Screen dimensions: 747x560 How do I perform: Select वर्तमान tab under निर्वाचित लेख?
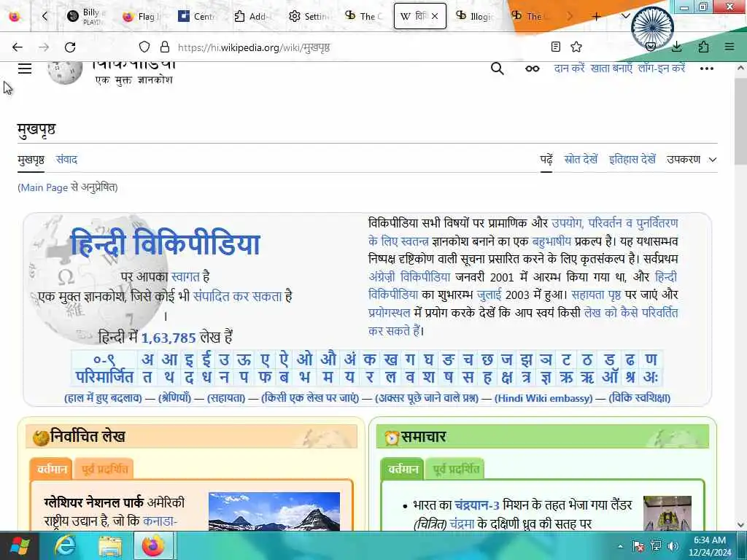(52, 469)
